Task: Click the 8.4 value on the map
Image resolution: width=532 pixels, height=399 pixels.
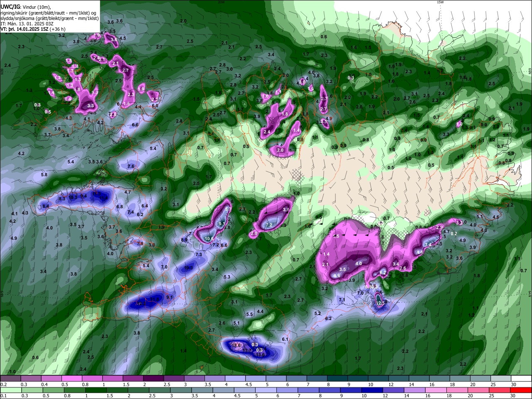Action: 46,206
